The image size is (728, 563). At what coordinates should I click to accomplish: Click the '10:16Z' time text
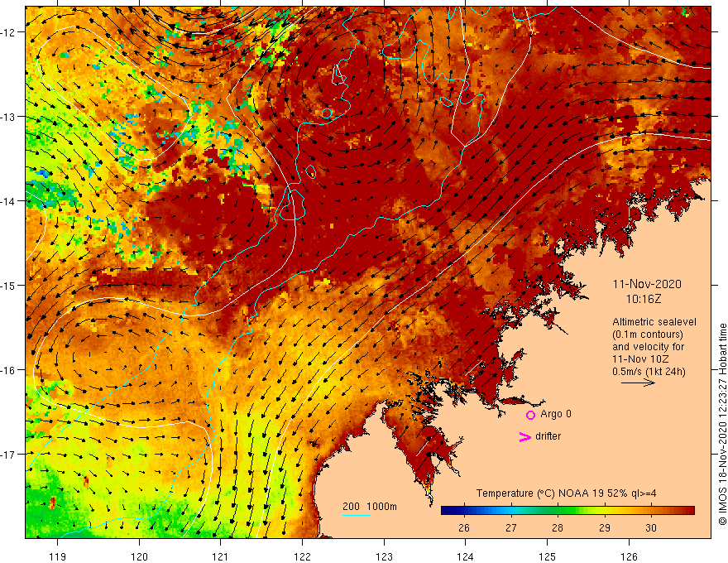click(x=644, y=299)
